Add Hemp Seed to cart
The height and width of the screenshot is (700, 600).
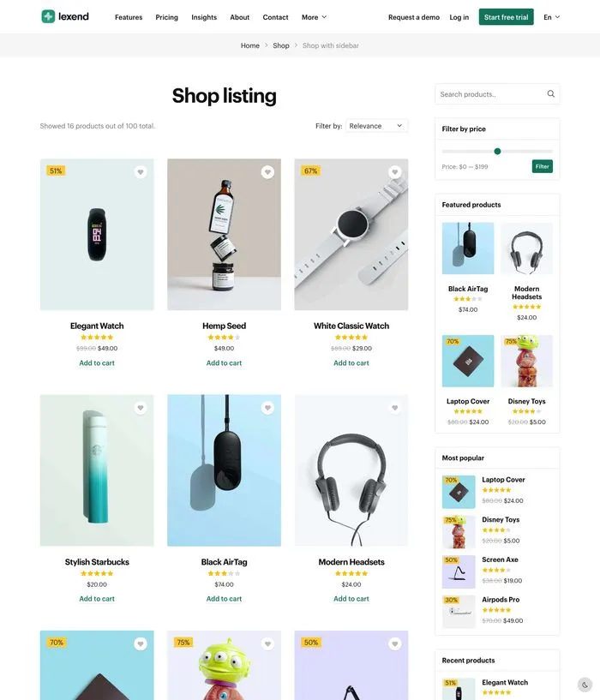224,363
